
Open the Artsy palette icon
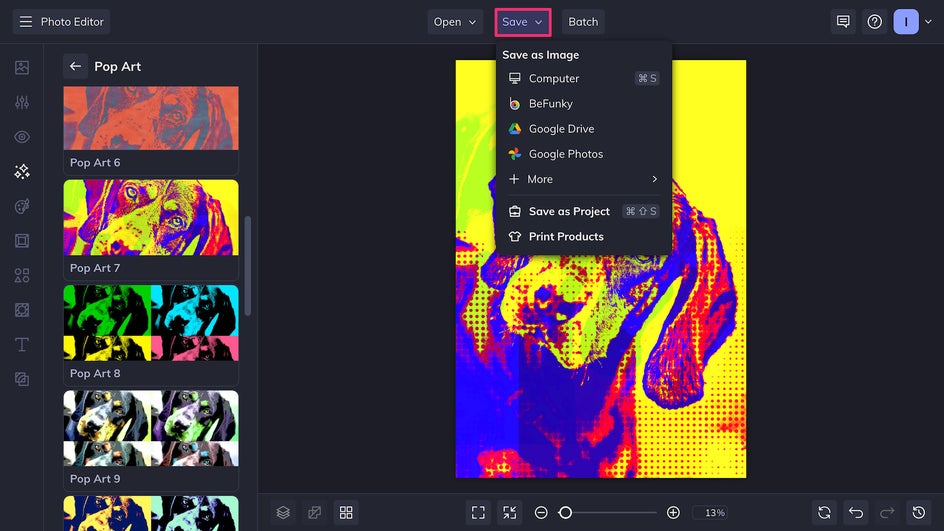[x=22, y=206]
